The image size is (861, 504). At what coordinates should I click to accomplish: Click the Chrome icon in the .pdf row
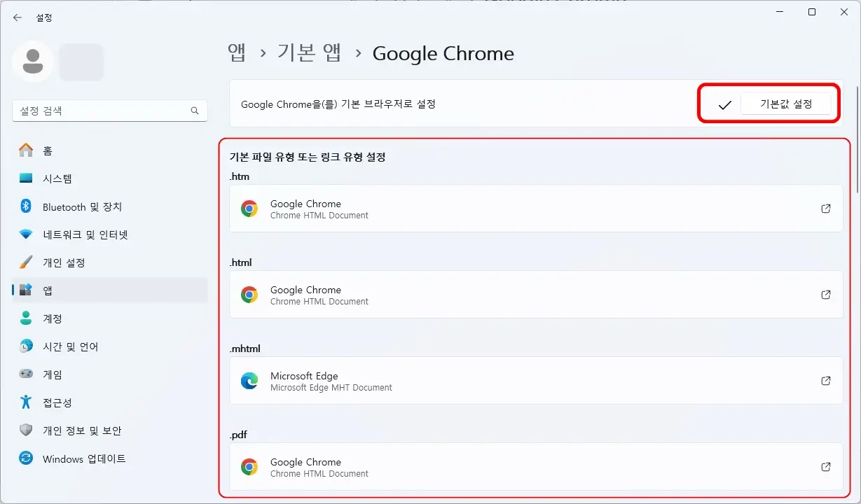249,467
